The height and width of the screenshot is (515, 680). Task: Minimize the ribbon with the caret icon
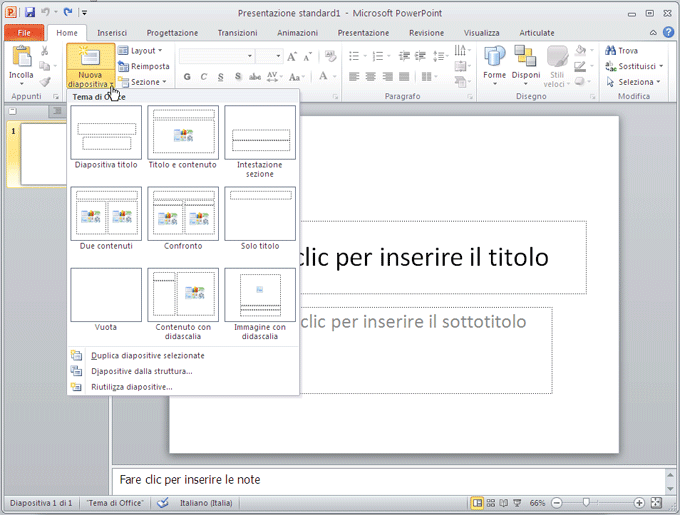[653, 33]
